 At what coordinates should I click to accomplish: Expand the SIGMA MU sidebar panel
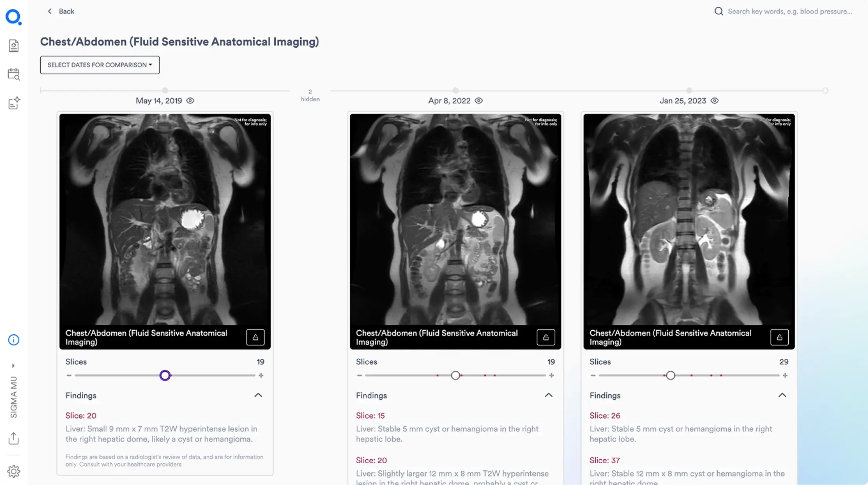14,365
